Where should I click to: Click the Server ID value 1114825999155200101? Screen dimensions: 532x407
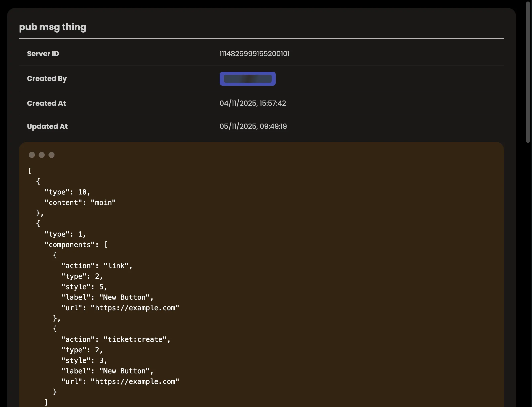point(254,54)
